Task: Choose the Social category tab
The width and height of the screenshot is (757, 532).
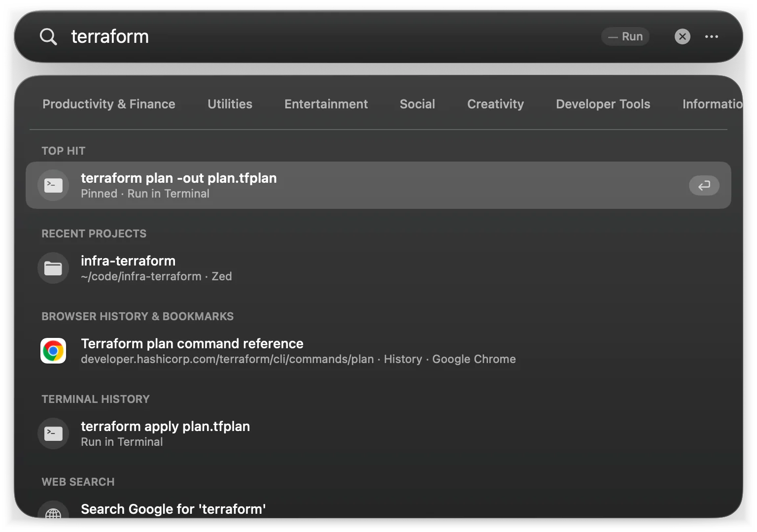Action: tap(417, 104)
